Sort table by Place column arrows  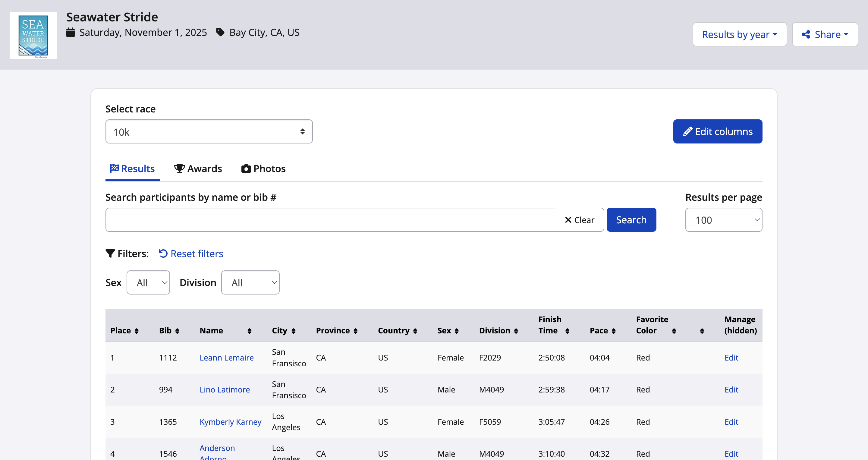tap(137, 331)
